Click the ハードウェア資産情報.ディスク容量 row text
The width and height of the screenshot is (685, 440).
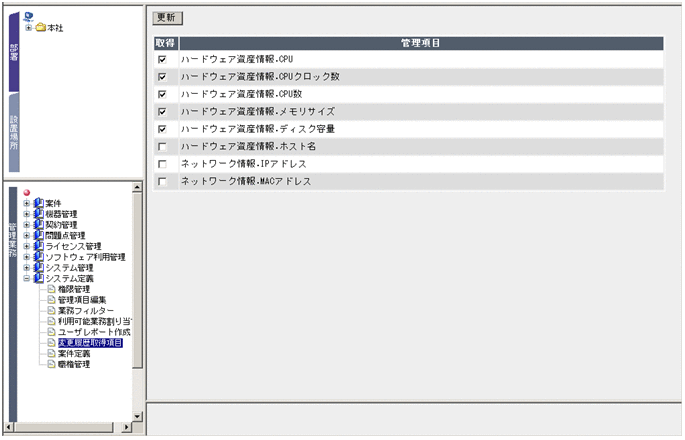tap(258, 129)
